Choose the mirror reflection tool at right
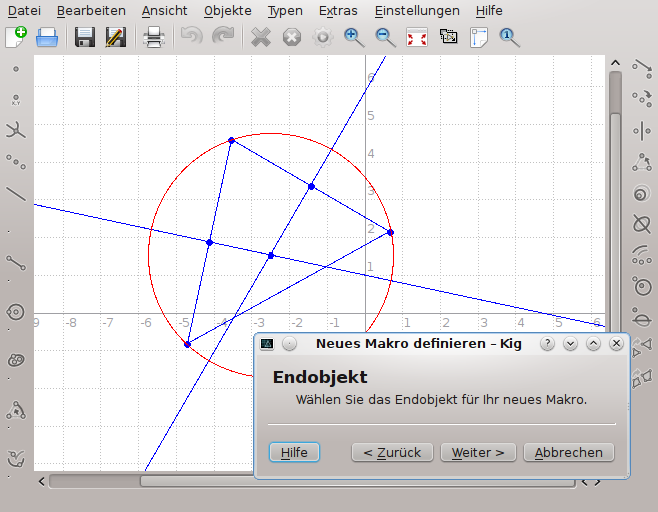 [x=642, y=131]
